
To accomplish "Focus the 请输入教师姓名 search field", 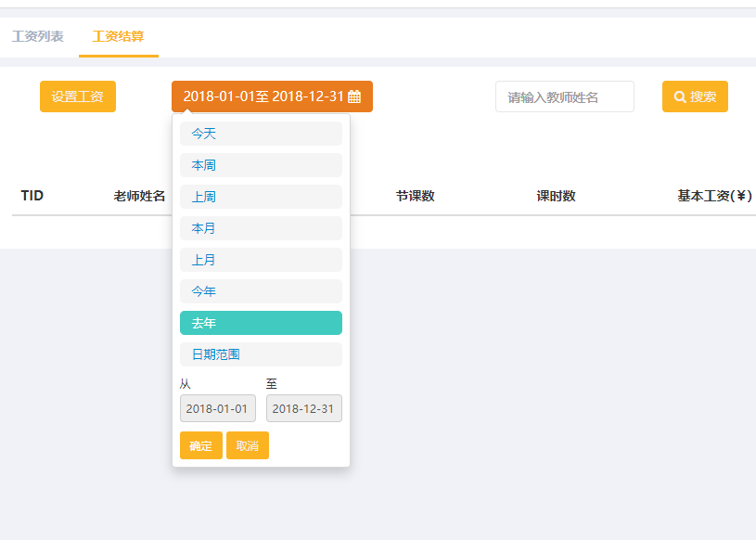I will click(x=565, y=96).
